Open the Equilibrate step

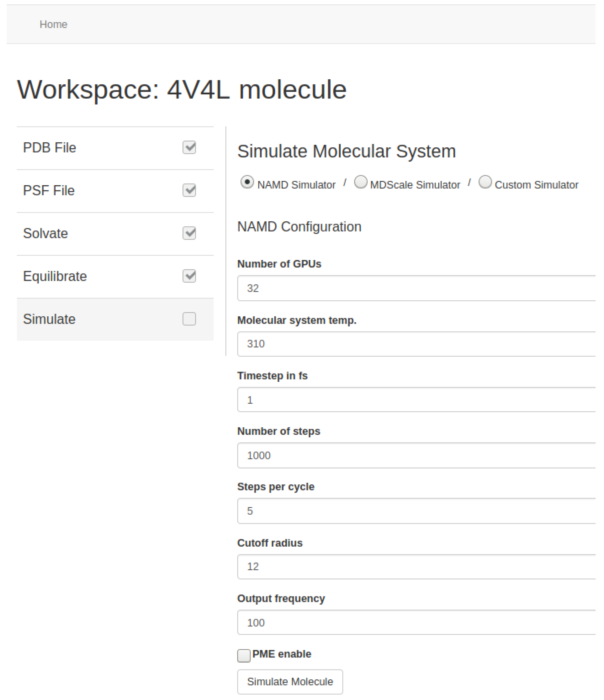115,277
